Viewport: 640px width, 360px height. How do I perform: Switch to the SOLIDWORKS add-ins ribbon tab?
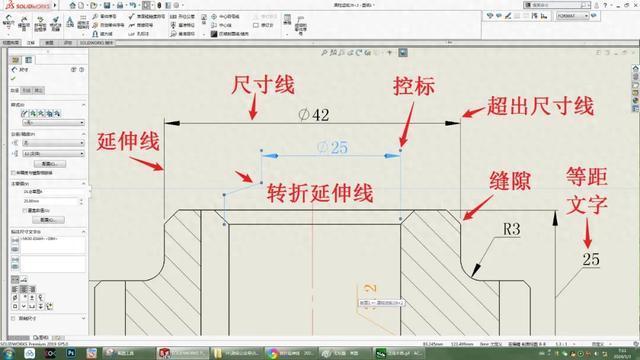tap(96, 42)
